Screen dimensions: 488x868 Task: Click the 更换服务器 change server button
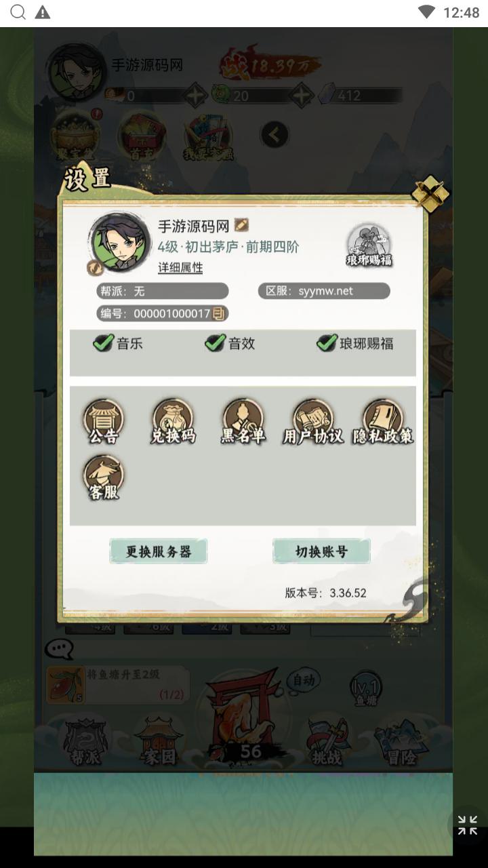click(159, 551)
